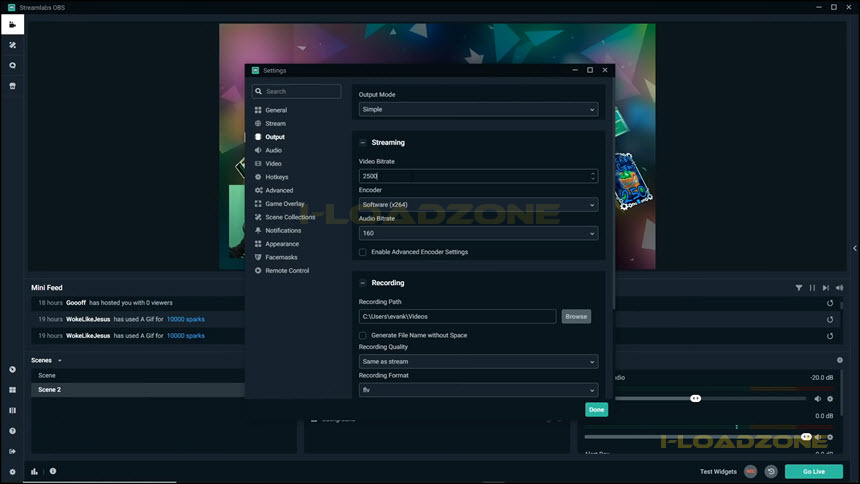Image resolution: width=860 pixels, height=484 pixels.
Task: Open the Notifications settings category
Action: [283, 230]
